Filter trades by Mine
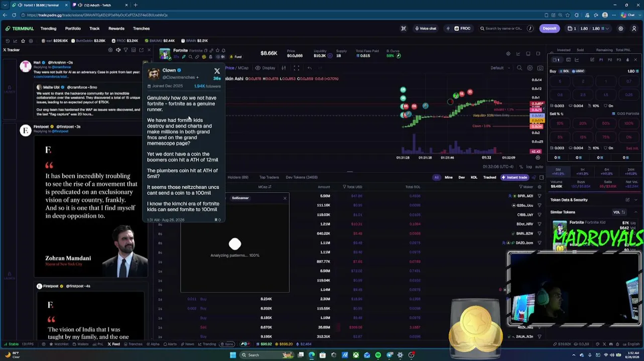644x361 pixels. click(449, 177)
